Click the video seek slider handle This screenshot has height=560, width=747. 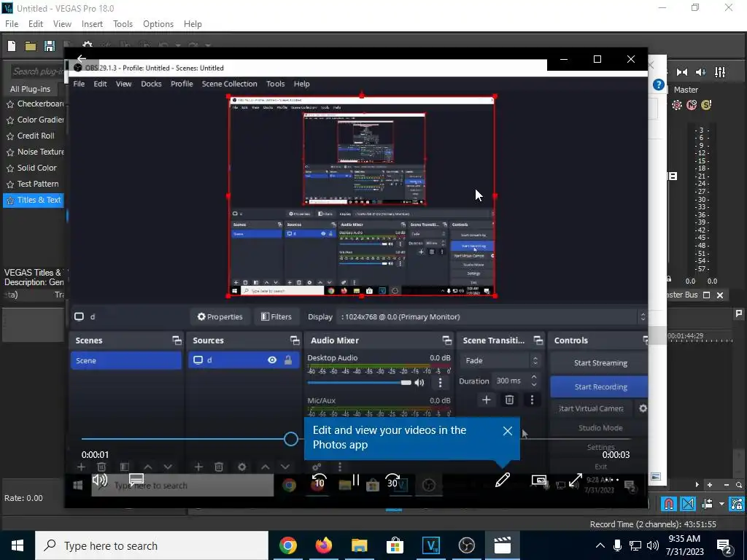[x=290, y=438]
